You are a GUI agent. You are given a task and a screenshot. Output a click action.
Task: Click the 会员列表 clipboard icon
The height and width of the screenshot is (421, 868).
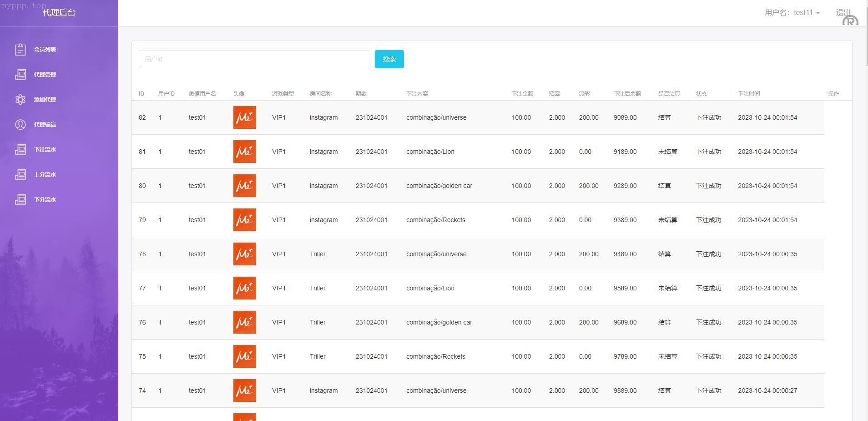click(20, 49)
